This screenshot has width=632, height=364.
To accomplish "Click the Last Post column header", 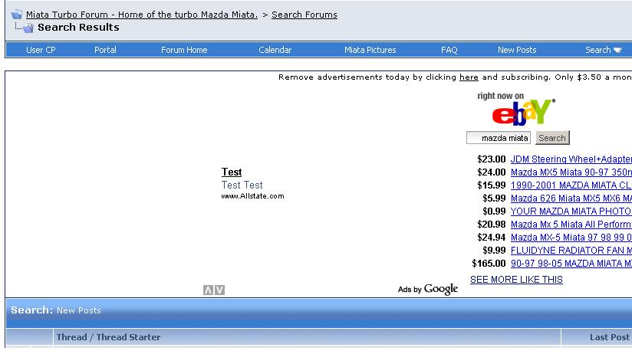I will (597, 337).
